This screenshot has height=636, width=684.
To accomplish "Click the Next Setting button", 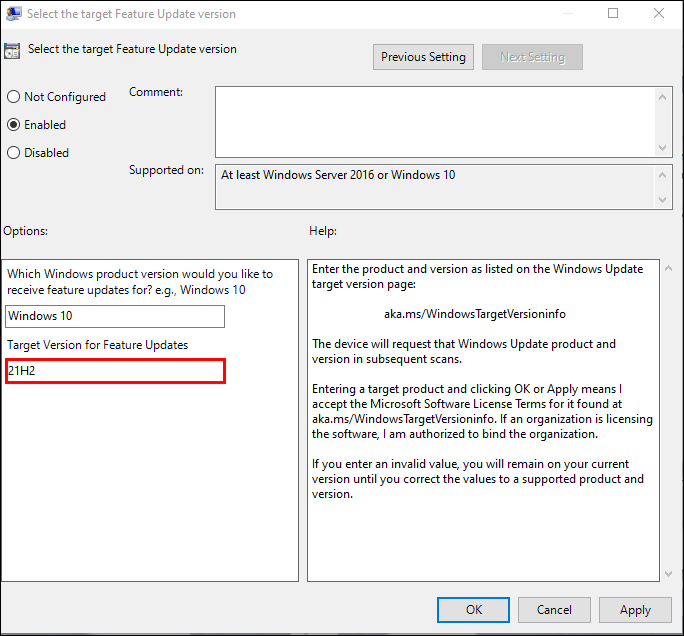I will coord(532,57).
